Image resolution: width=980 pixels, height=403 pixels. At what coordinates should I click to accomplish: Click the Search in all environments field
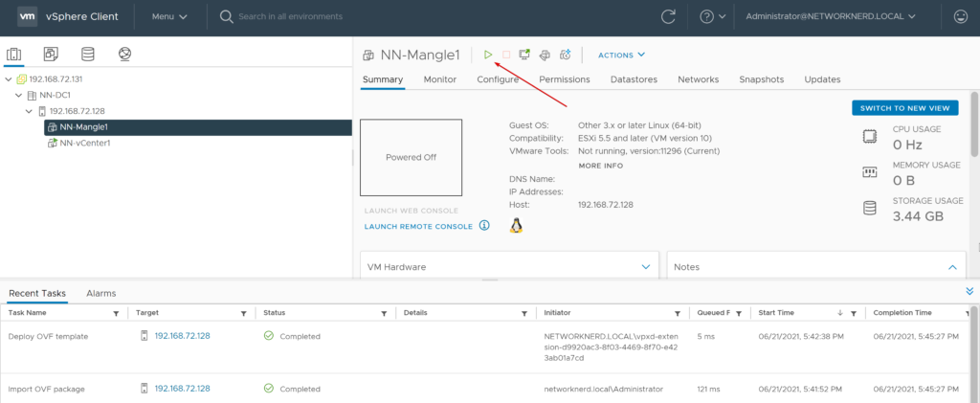[291, 17]
